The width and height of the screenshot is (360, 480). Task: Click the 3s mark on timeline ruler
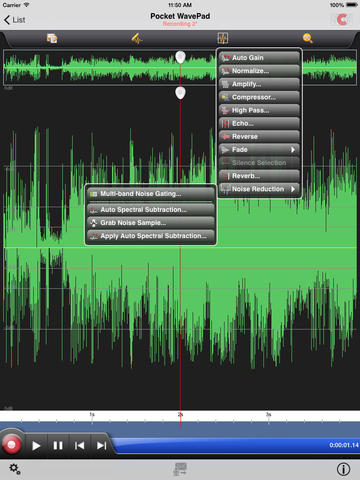[269, 415]
